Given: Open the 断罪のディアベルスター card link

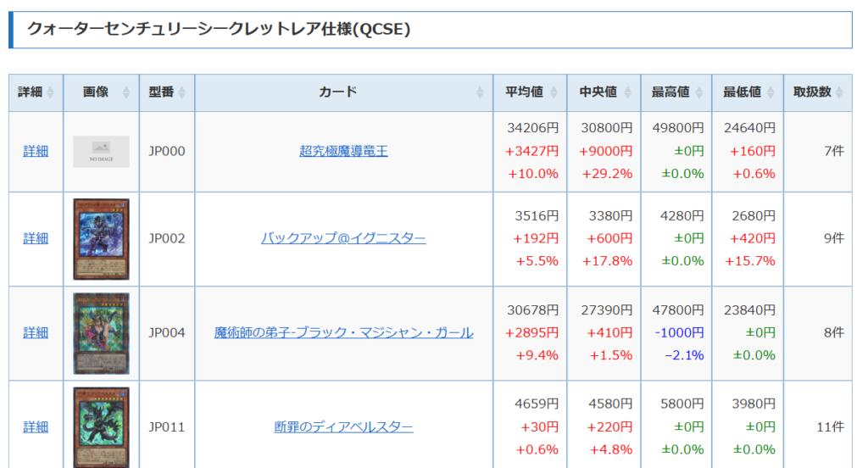Looking at the screenshot, I should 343,427.
